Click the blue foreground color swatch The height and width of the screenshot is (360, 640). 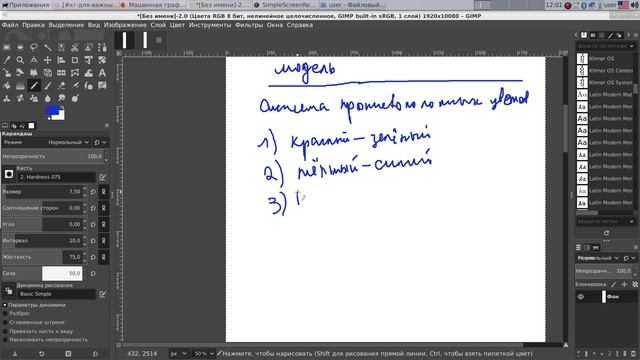(x=52, y=111)
